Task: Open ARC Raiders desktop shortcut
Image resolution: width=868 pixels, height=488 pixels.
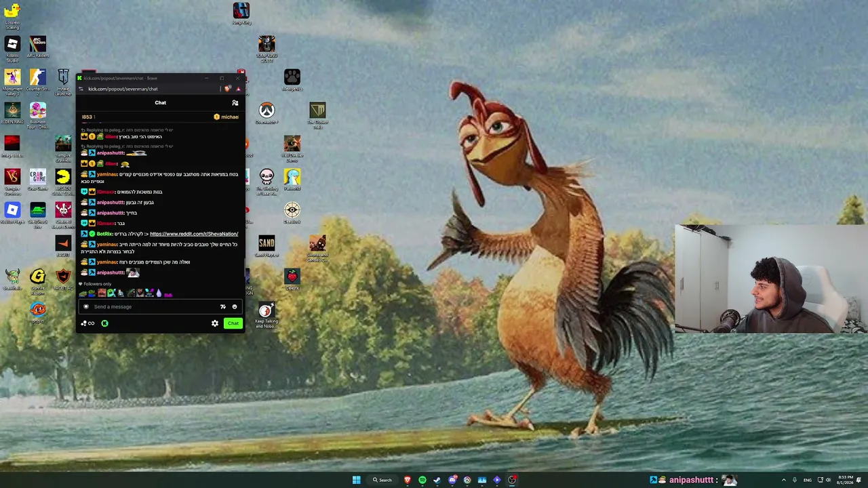Action: pos(37,45)
